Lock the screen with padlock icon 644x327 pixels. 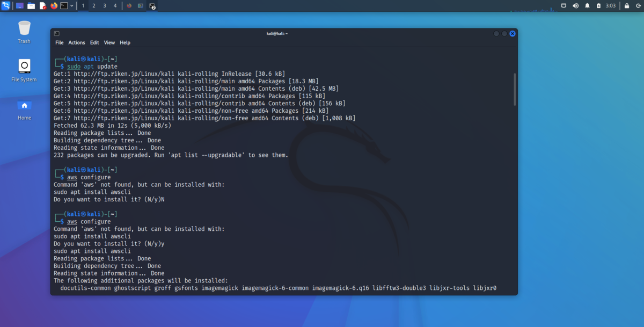(626, 6)
